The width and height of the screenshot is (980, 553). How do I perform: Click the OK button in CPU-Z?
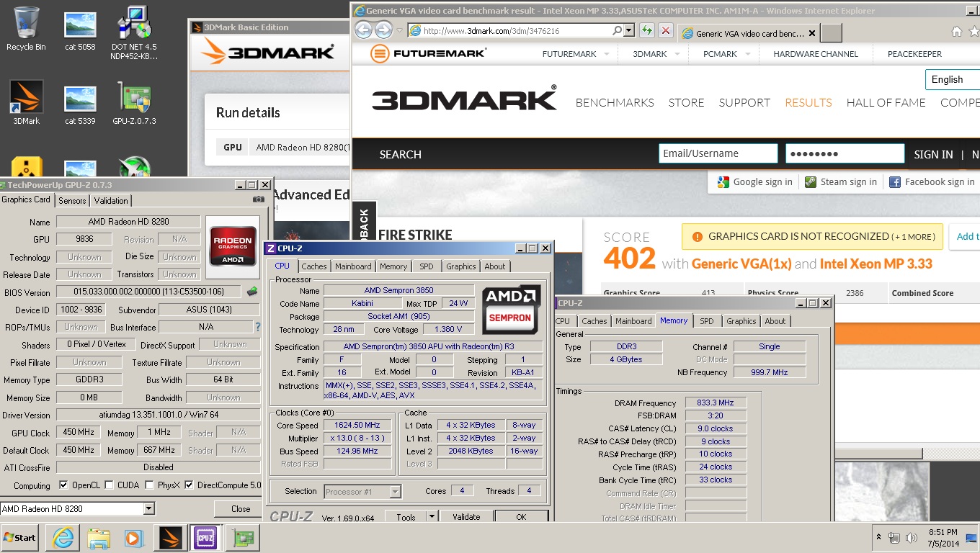pos(521,516)
